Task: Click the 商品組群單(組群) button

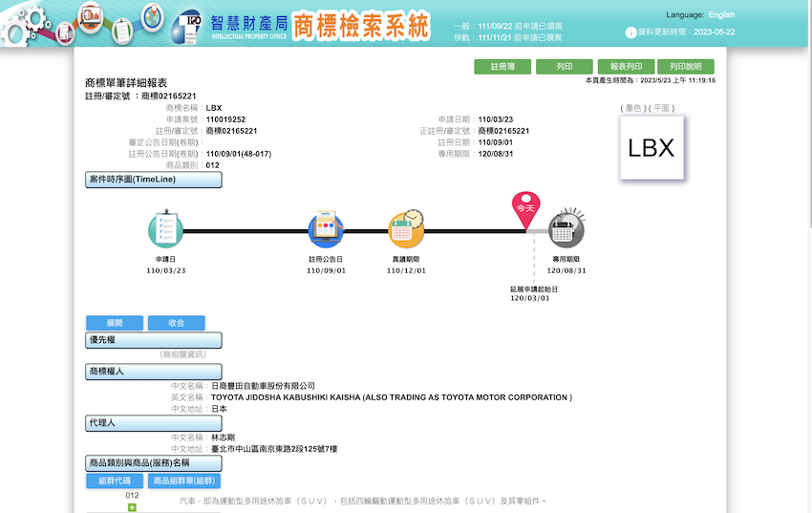Action: [x=184, y=481]
